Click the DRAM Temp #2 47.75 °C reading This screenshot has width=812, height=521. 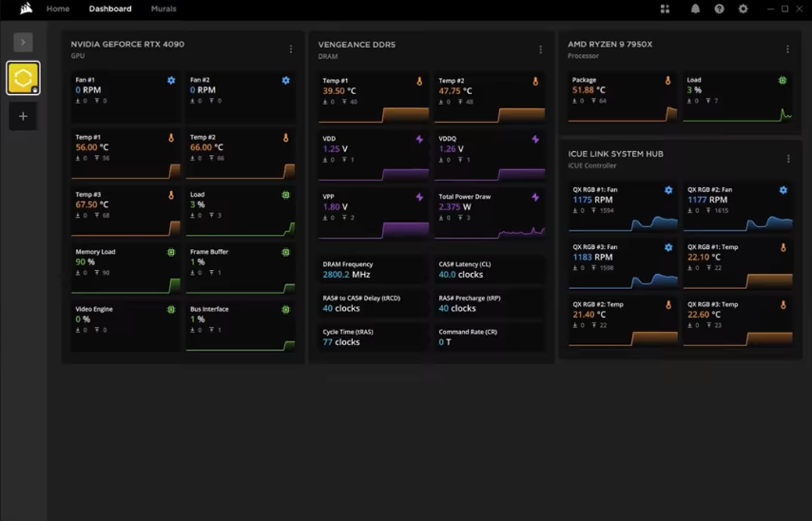coord(455,91)
